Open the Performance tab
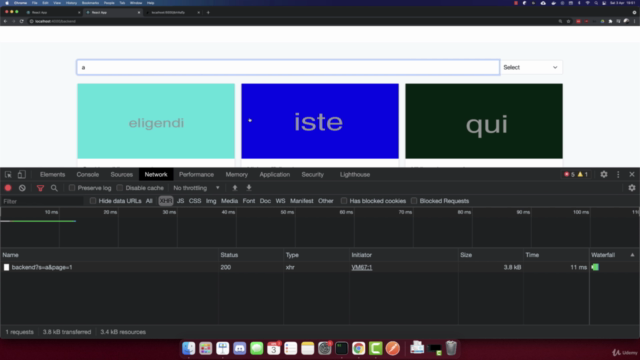 196,174
